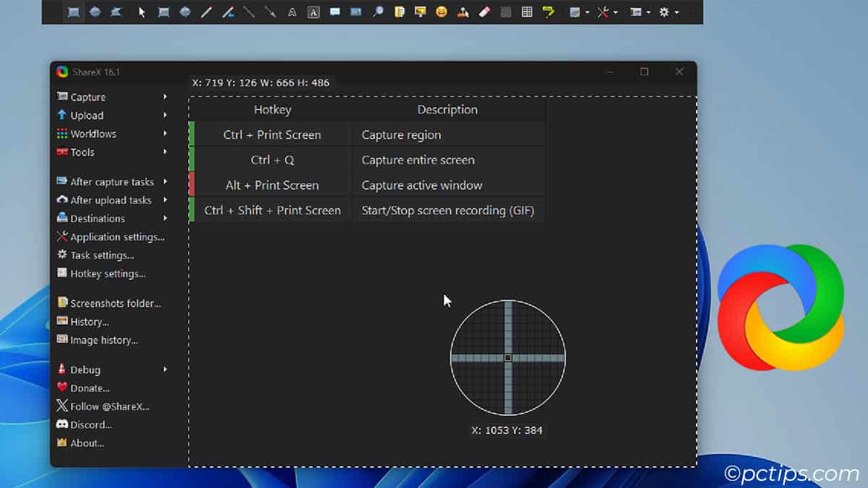Viewport: 868px width, 488px height.
Task: Add a speech balloon annotation
Action: (334, 12)
